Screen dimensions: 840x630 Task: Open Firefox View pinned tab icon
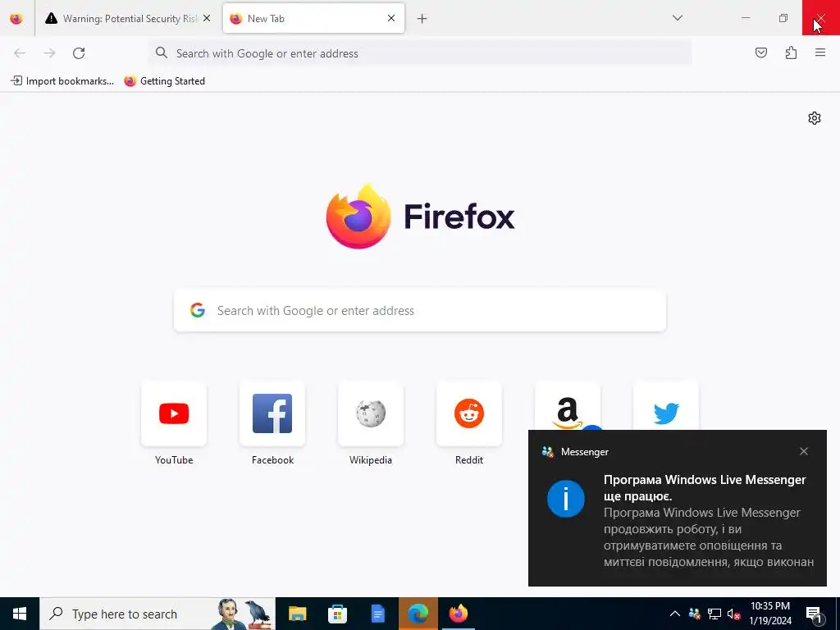click(16, 19)
